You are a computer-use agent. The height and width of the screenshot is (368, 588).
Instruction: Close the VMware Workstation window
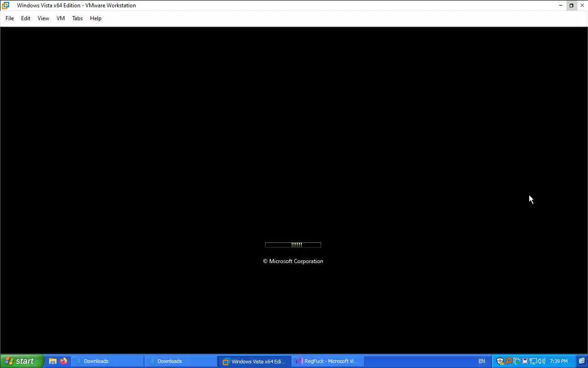[x=582, y=6]
